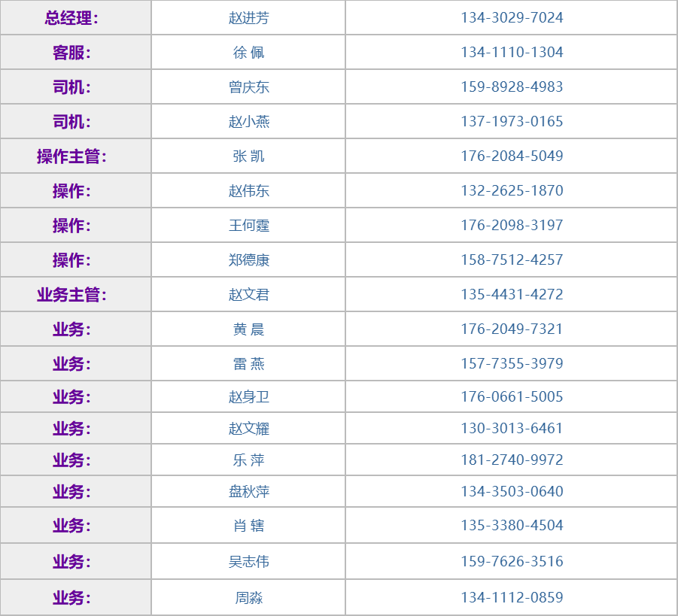The width and height of the screenshot is (678, 616).
Task: Click phone number 132-2625-1870
Action: point(512,190)
